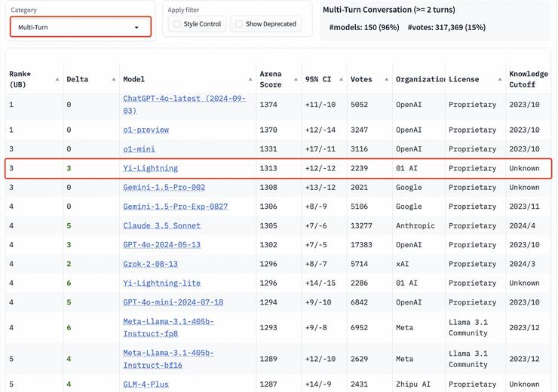558x392 pixels.
Task: Select Arena Score 1313 for Yi-Lightning
Action: [268, 168]
